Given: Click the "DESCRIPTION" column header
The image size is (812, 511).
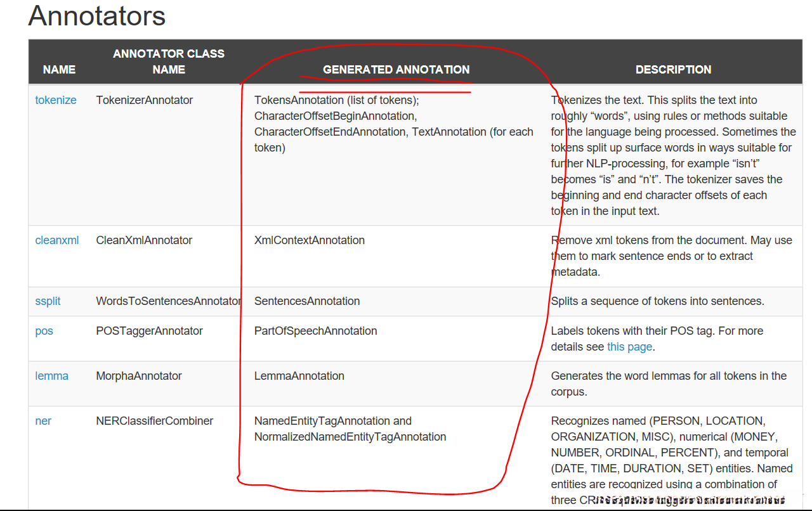Looking at the screenshot, I should tap(673, 70).
